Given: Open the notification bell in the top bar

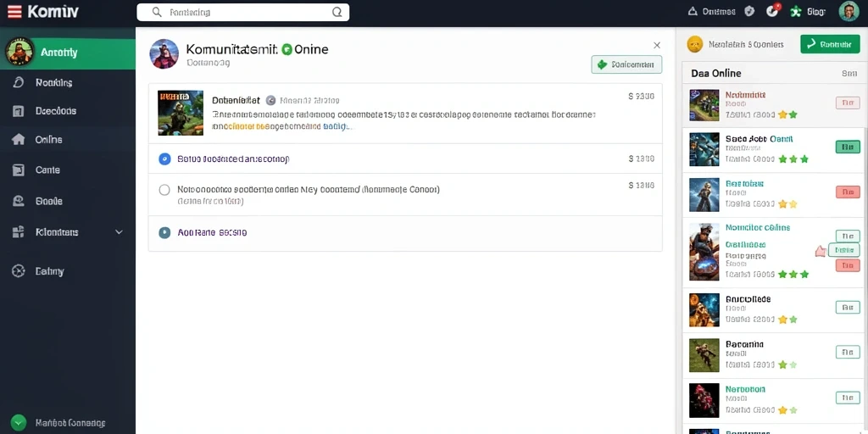Looking at the screenshot, I should [x=692, y=12].
